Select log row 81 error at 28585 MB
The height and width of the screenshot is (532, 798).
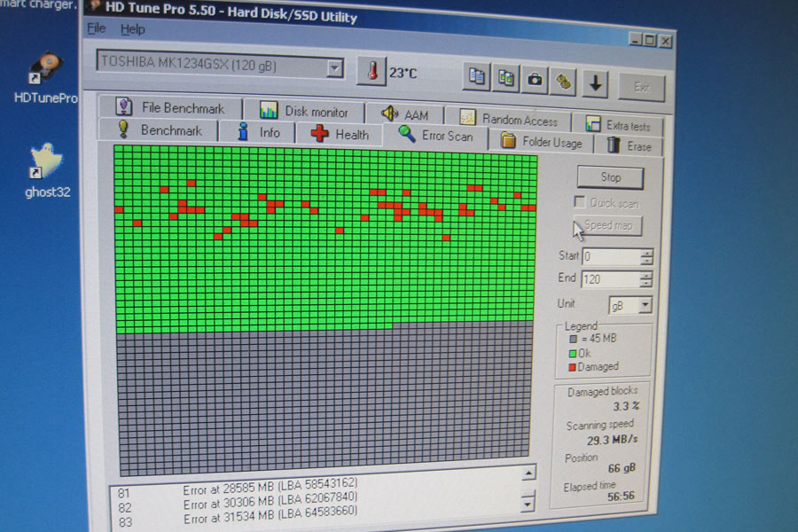(x=238, y=488)
